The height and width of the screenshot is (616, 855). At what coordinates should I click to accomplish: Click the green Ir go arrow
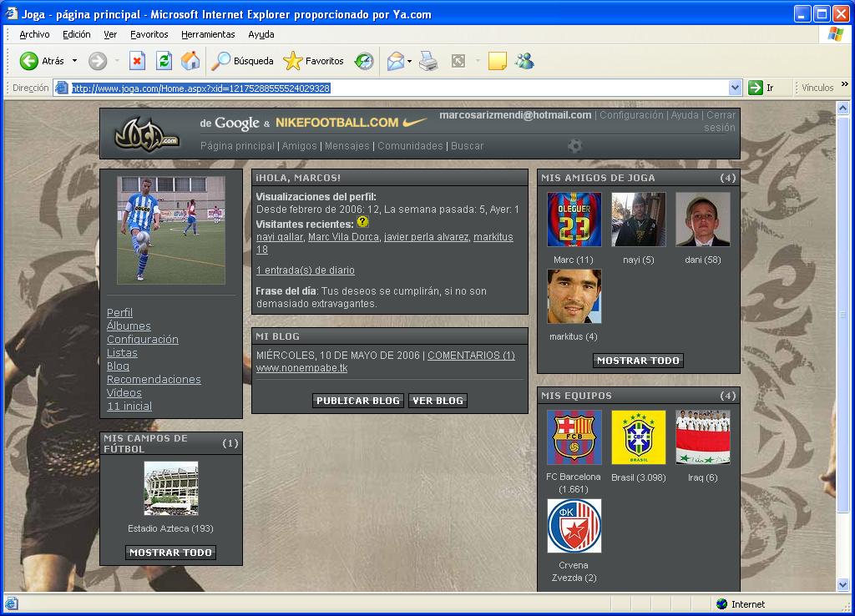pyautogui.click(x=755, y=88)
